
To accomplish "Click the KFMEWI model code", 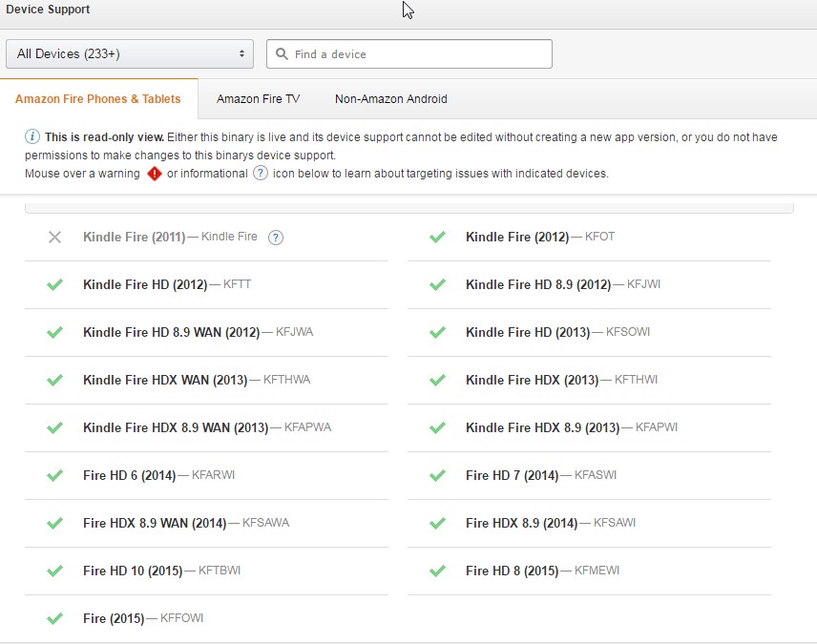I will click(x=597, y=571).
